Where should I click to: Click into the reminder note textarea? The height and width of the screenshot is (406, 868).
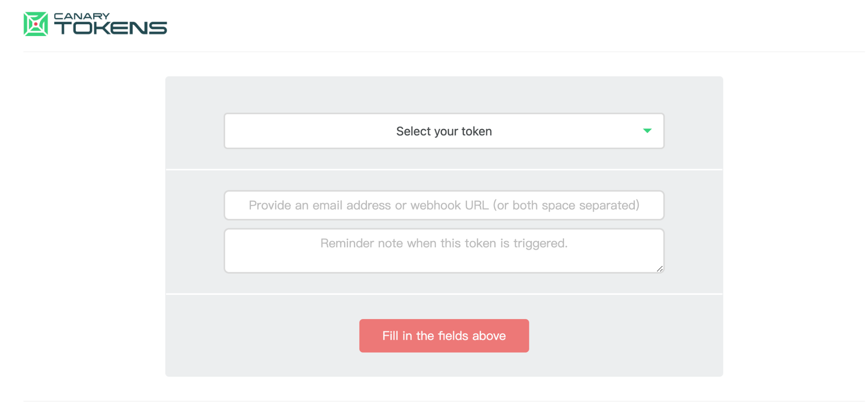pyautogui.click(x=444, y=251)
